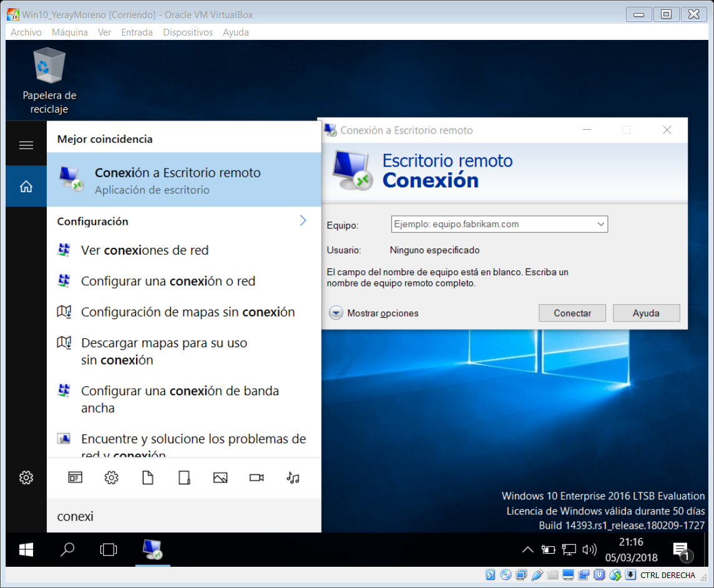The height and width of the screenshot is (588, 714).
Task: Filter search results by Settings gear
Action: coord(112,478)
